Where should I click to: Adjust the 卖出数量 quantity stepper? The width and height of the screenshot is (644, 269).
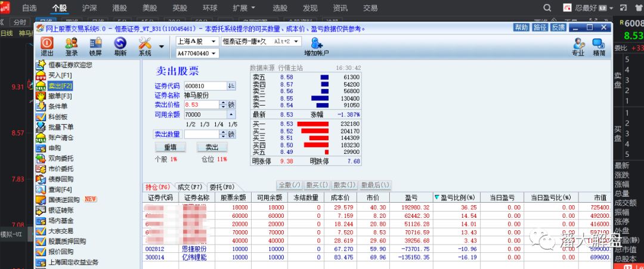tap(223, 134)
